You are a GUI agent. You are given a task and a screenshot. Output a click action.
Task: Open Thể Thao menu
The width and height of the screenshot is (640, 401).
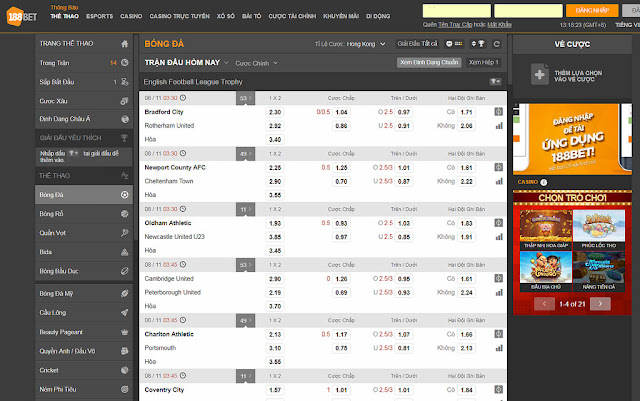pyautogui.click(x=64, y=16)
